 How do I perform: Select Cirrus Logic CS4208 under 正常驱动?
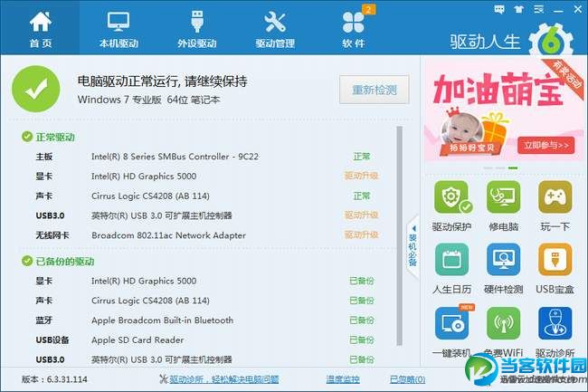point(207,196)
